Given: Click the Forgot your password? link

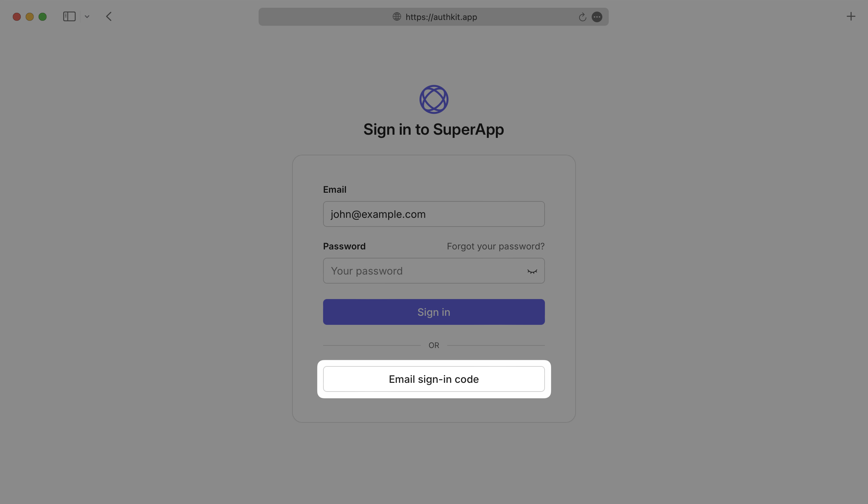Looking at the screenshot, I should coord(495,247).
